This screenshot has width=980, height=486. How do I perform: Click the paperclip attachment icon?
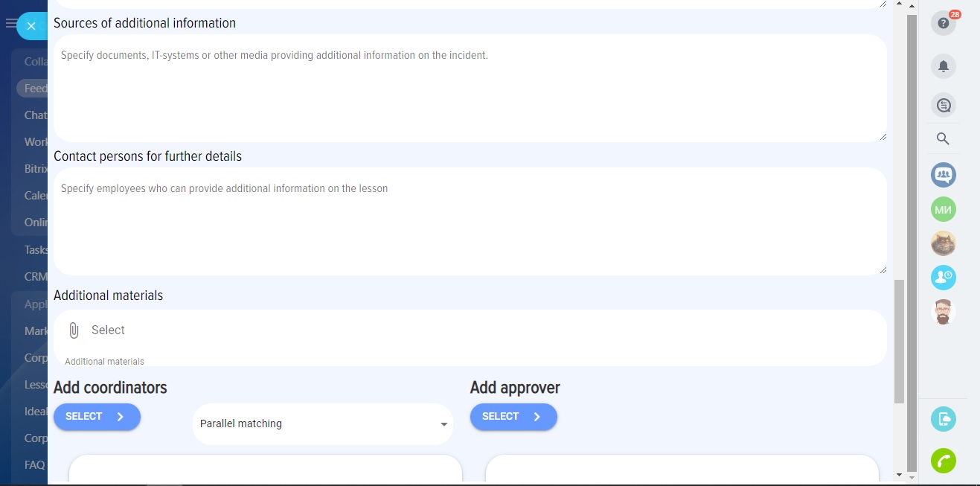[x=74, y=330]
